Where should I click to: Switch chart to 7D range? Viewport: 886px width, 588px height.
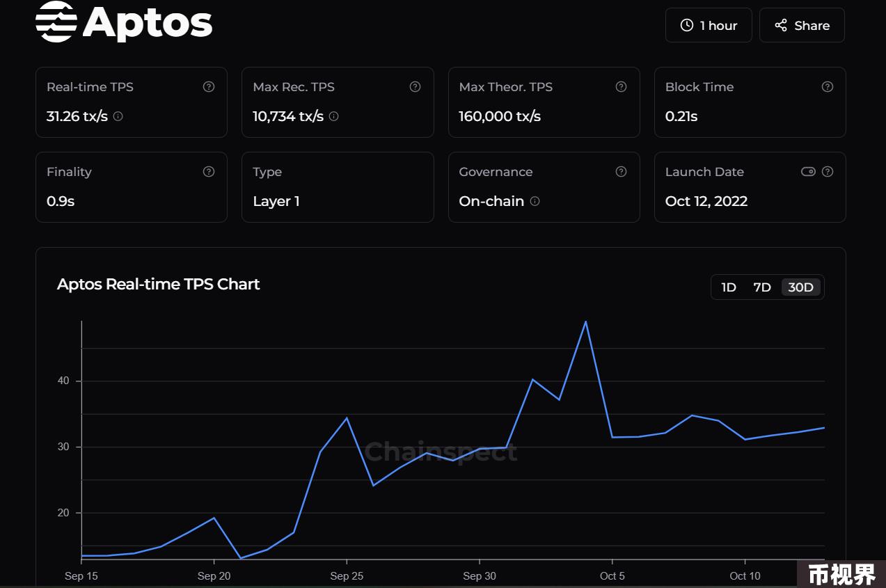point(762,287)
